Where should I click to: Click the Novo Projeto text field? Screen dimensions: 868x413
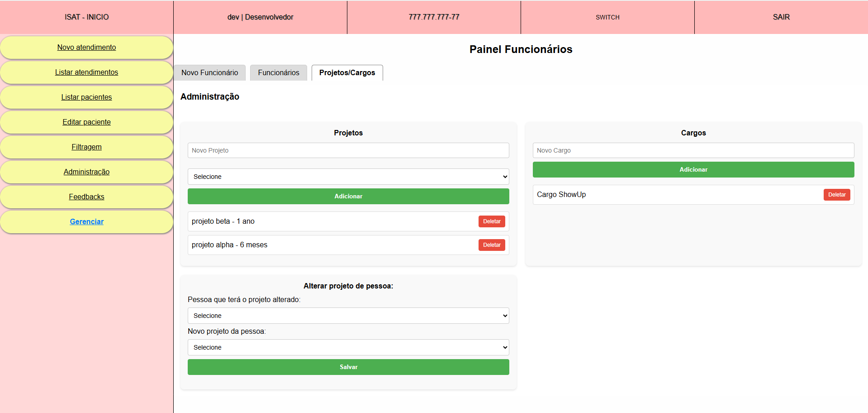[x=348, y=150]
